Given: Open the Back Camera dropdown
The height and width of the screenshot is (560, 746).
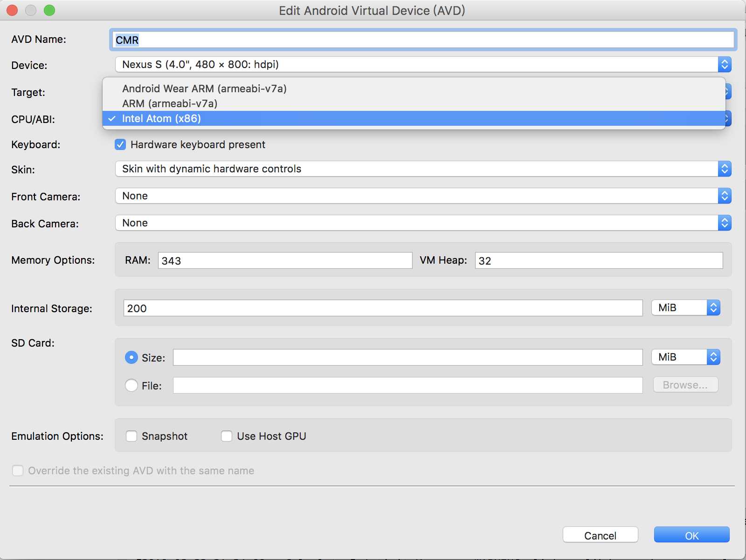Looking at the screenshot, I should (423, 223).
